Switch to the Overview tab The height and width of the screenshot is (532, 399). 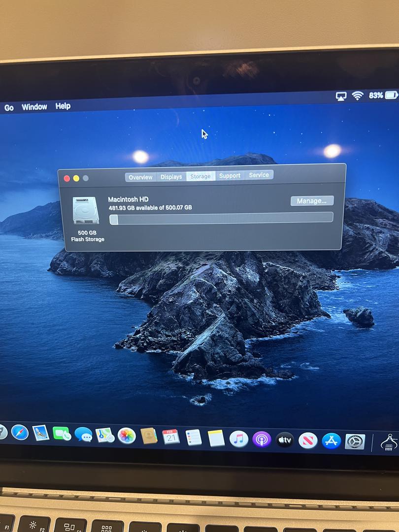click(x=140, y=177)
